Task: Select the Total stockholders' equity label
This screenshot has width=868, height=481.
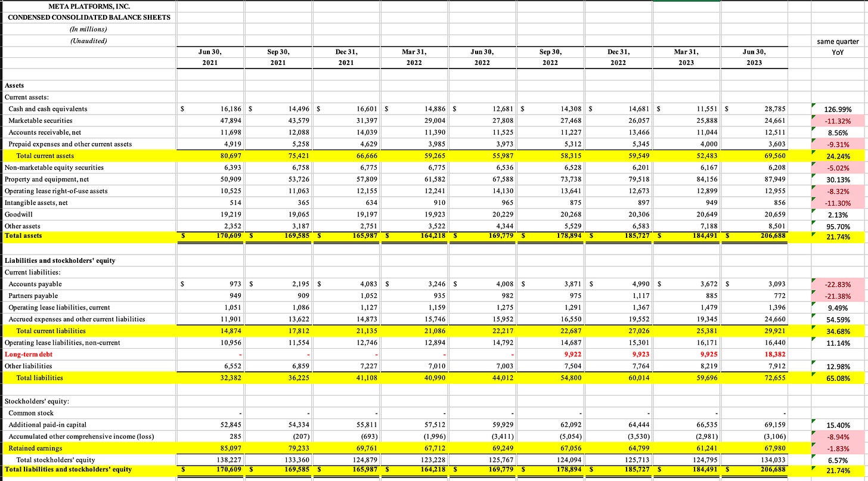Action: (x=55, y=460)
